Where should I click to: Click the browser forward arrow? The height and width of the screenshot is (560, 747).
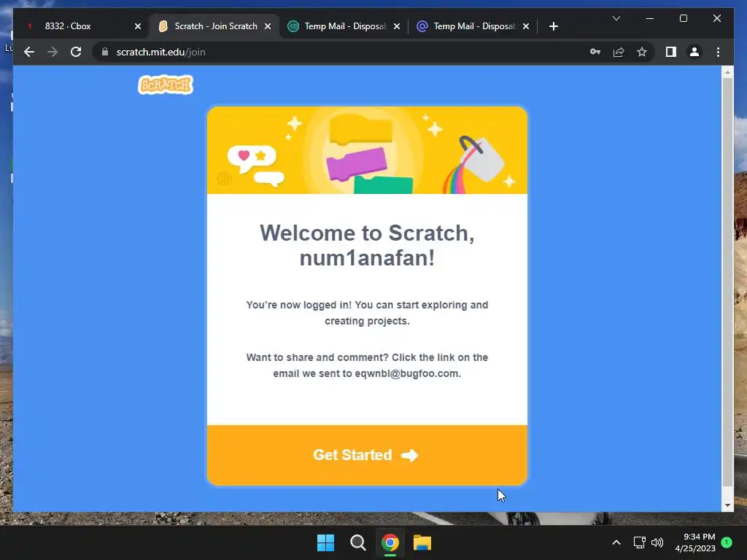click(x=53, y=52)
